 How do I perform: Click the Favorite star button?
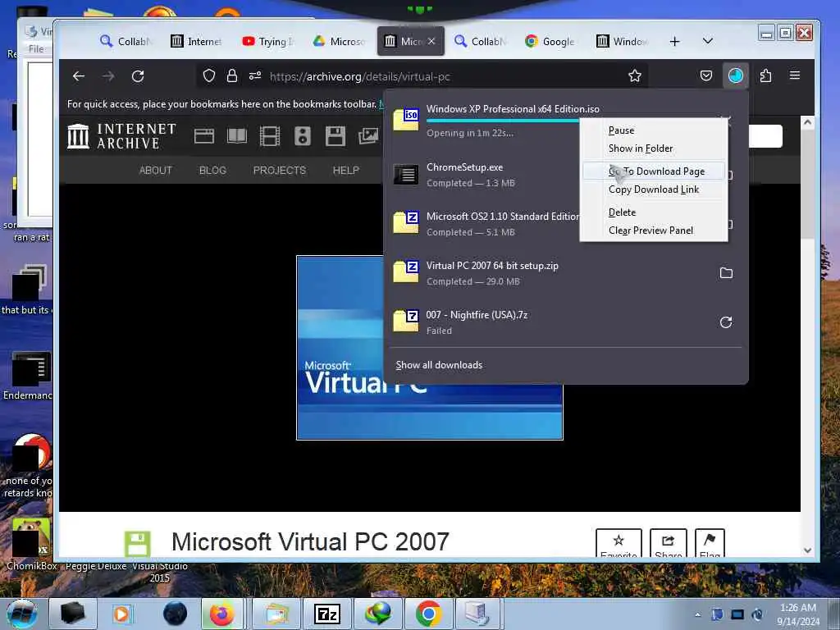pyautogui.click(x=619, y=545)
